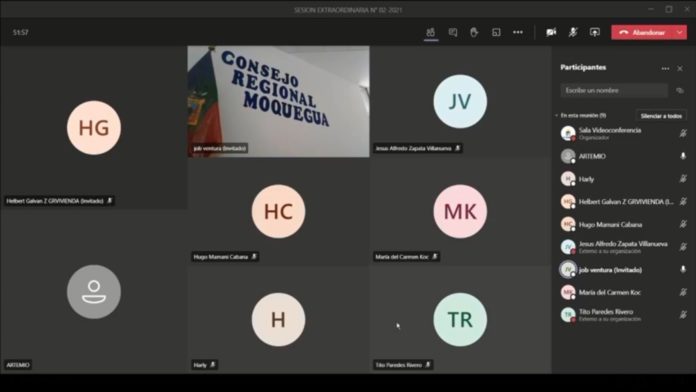The image size is (696, 392).
Task: Select the ARTEMIO tile with generic avatar
Action: (x=94, y=292)
